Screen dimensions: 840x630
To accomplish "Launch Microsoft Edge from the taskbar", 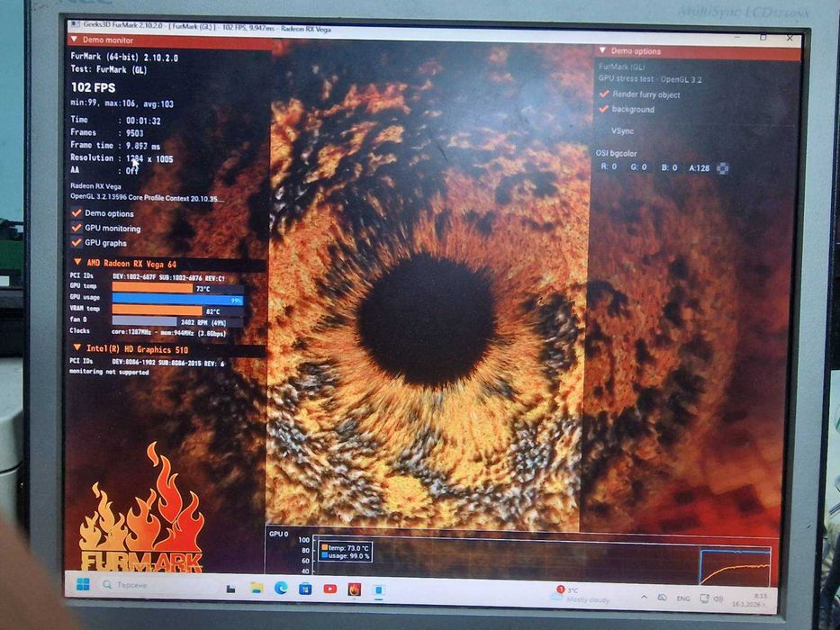I will 281,589.
